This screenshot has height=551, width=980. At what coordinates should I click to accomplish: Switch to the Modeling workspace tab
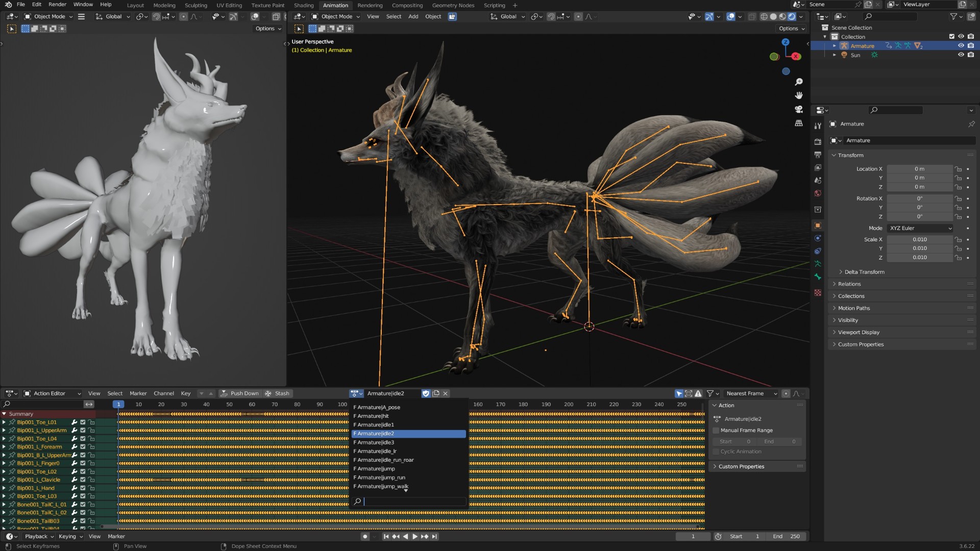point(164,5)
